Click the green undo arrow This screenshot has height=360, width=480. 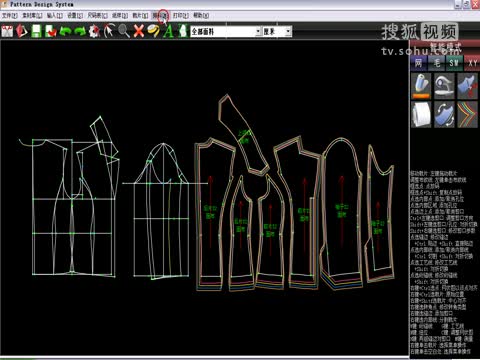click(65, 31)
